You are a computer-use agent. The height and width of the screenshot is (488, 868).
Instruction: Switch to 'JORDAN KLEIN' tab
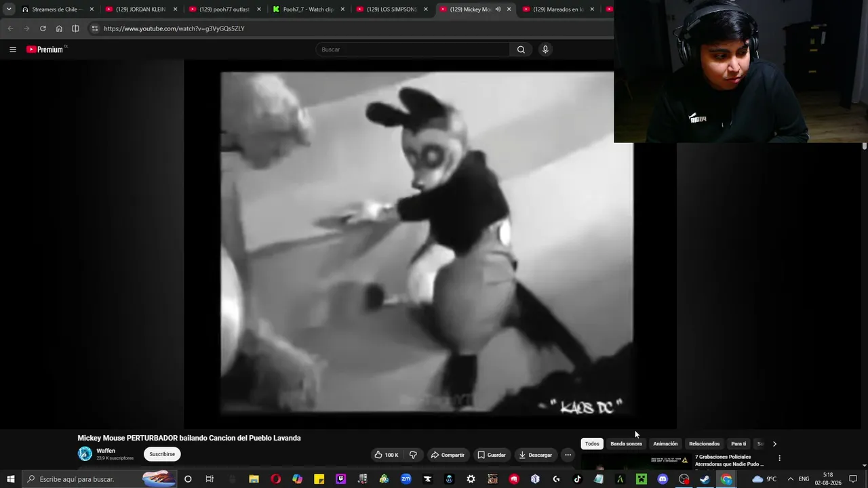click(141, 9)
